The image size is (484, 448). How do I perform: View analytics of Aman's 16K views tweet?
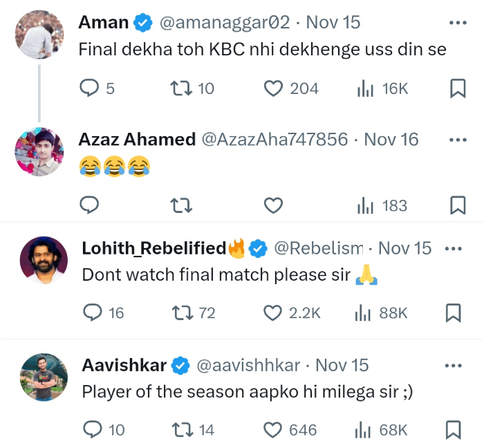(365, 88)
